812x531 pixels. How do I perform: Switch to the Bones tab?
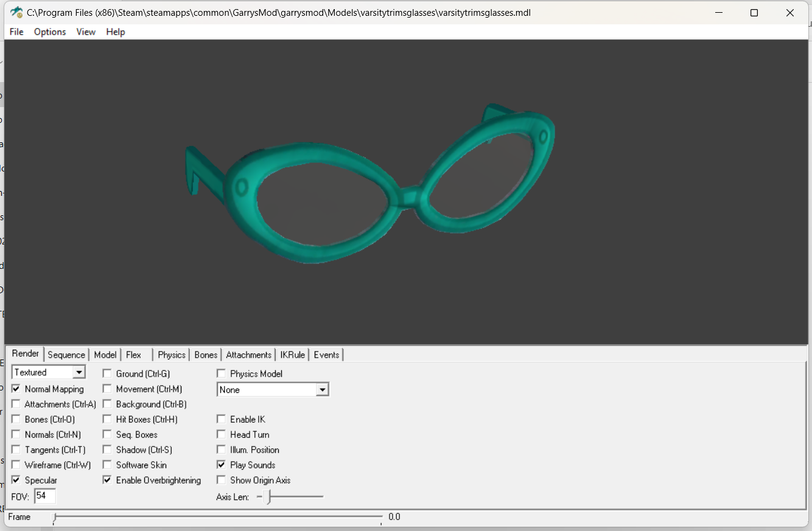pyautogui.click(x=206, y=355)
